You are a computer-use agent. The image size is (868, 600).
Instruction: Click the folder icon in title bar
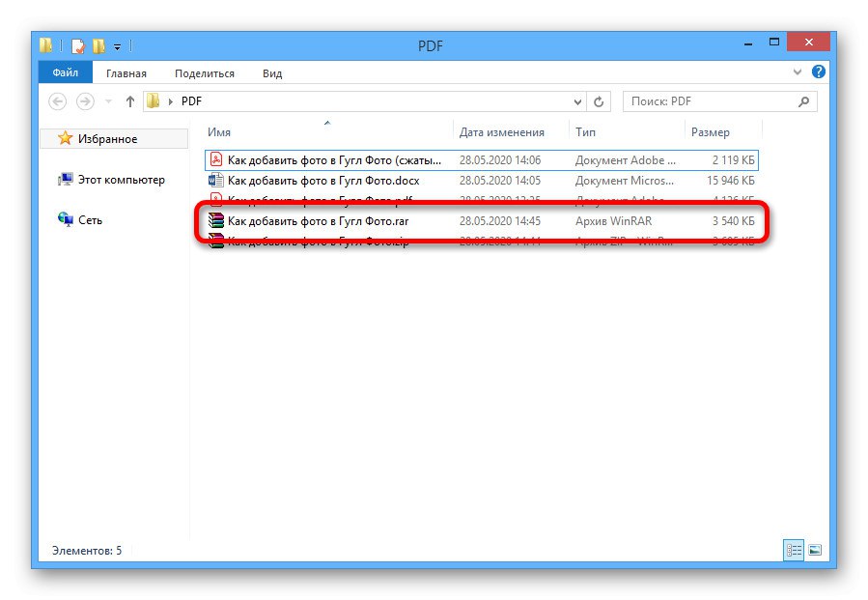[x=46, y=45]
